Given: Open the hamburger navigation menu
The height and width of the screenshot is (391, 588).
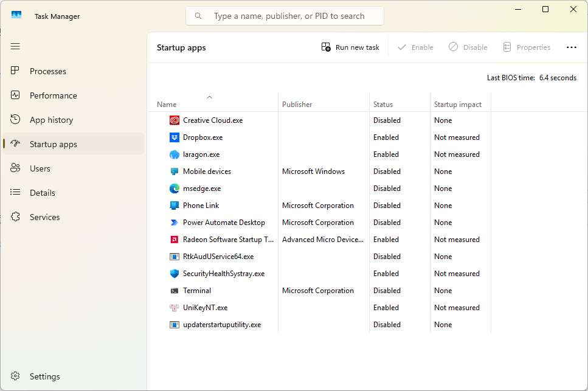Looking at the screenshot, I should (x=15, y=46).
